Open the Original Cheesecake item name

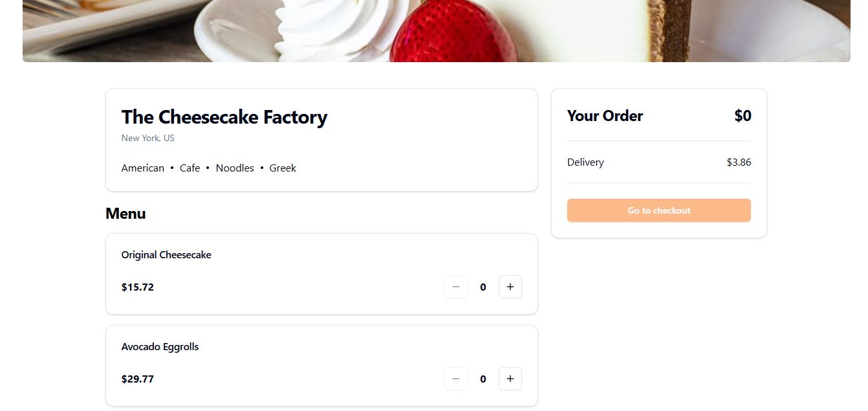(166, 255)
